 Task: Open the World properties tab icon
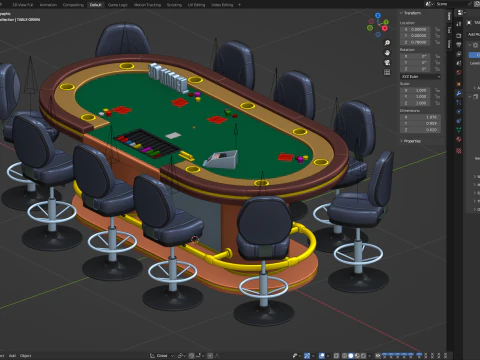click(459, 72)
